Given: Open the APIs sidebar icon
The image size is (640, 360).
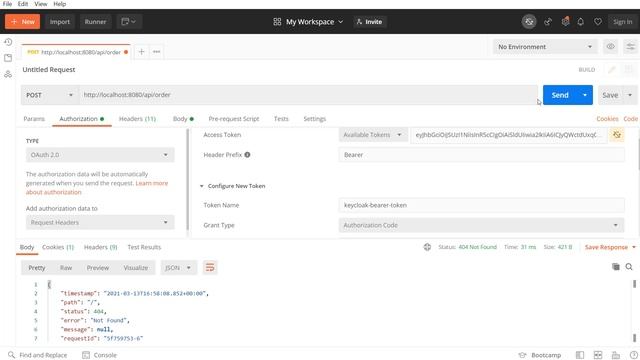Looking at the screenshot, I should click(x=8, y=74).
